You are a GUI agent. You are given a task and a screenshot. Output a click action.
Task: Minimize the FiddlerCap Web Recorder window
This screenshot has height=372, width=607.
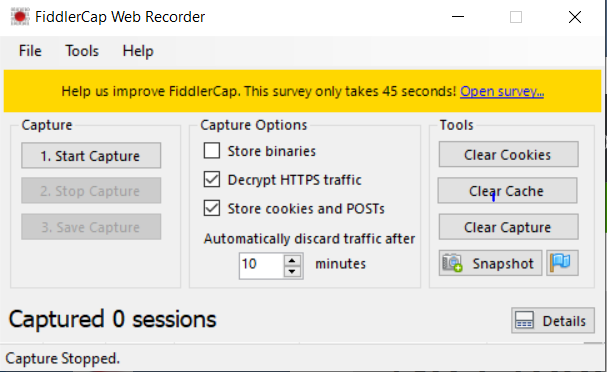click(x=458, y=17)
